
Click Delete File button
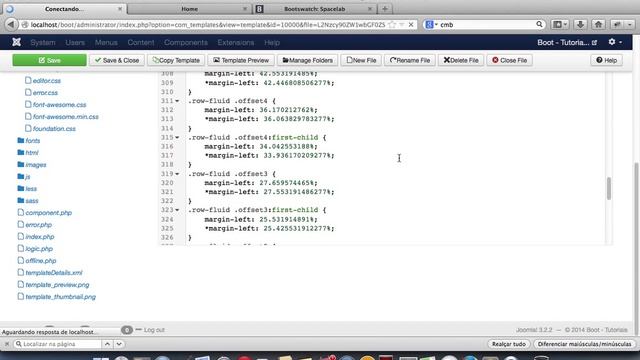(461, 60)
